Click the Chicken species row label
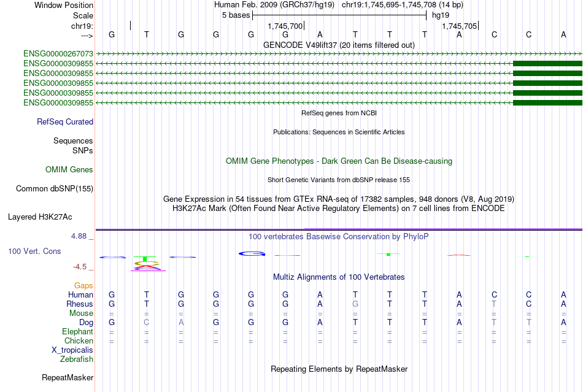The image size is (583, 392). coord(79,341)
